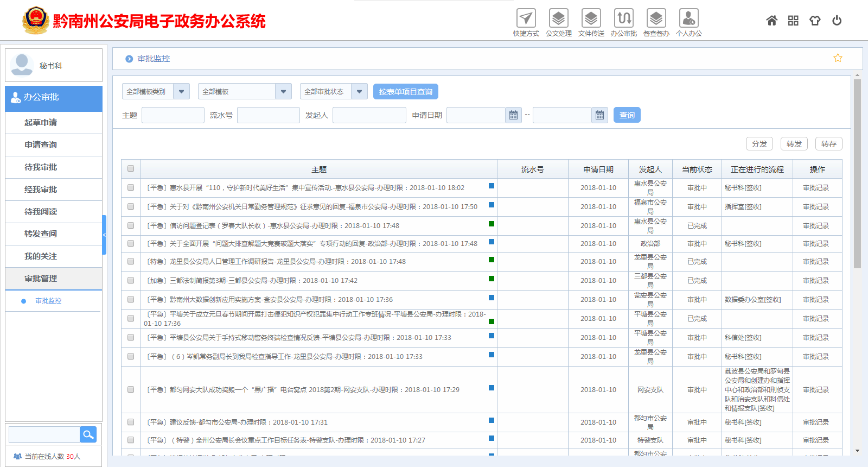
Task: Click the favorite star icon
Action: 838,58
